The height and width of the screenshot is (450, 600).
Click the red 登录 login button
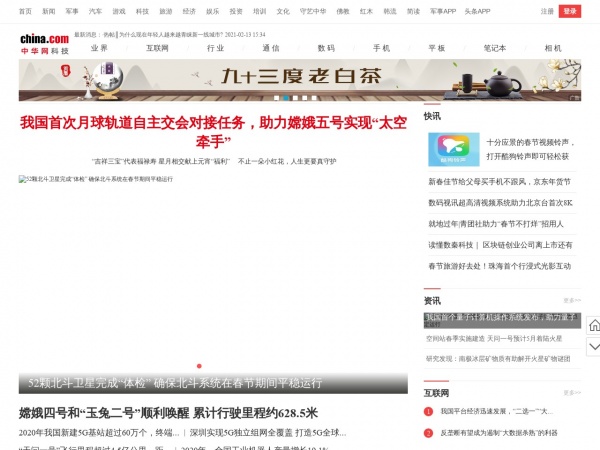[x=570, y=11]
